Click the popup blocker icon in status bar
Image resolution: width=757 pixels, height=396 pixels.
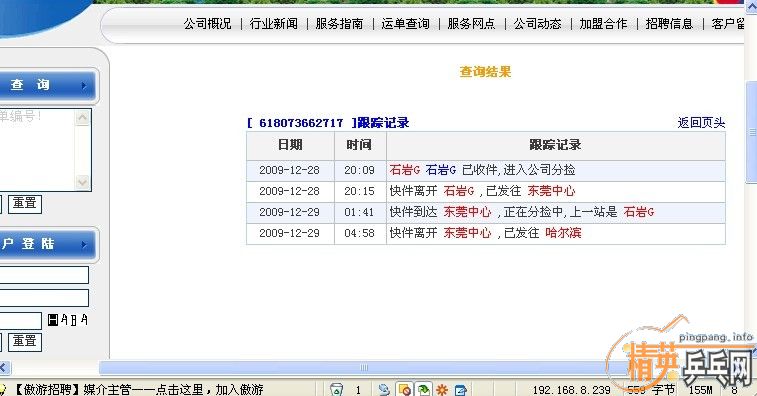point(405,389)
